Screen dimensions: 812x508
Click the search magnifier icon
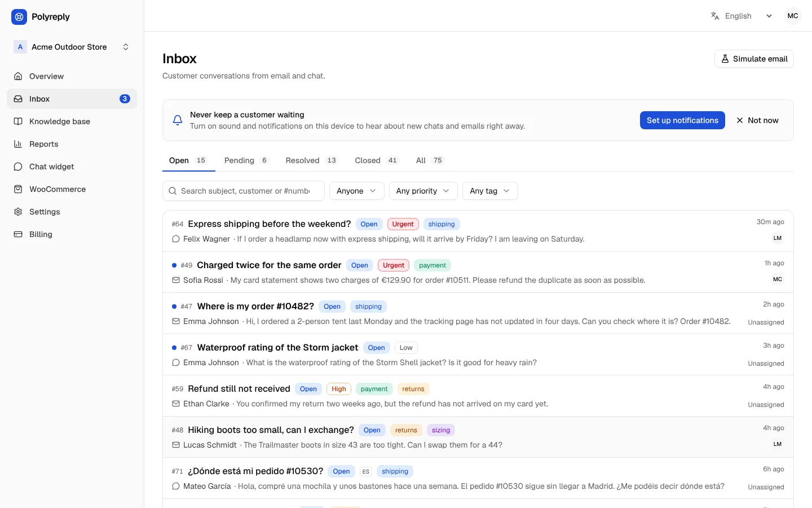click(173, 191)
